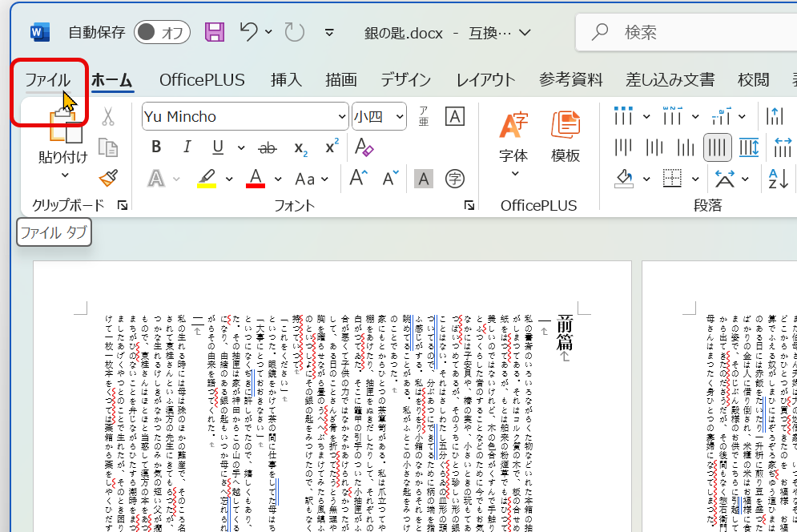Select the format painter brush
Image resolution: width=797 pixels, height=532 pixels.
pyautogui.click(x=108, y=178)
